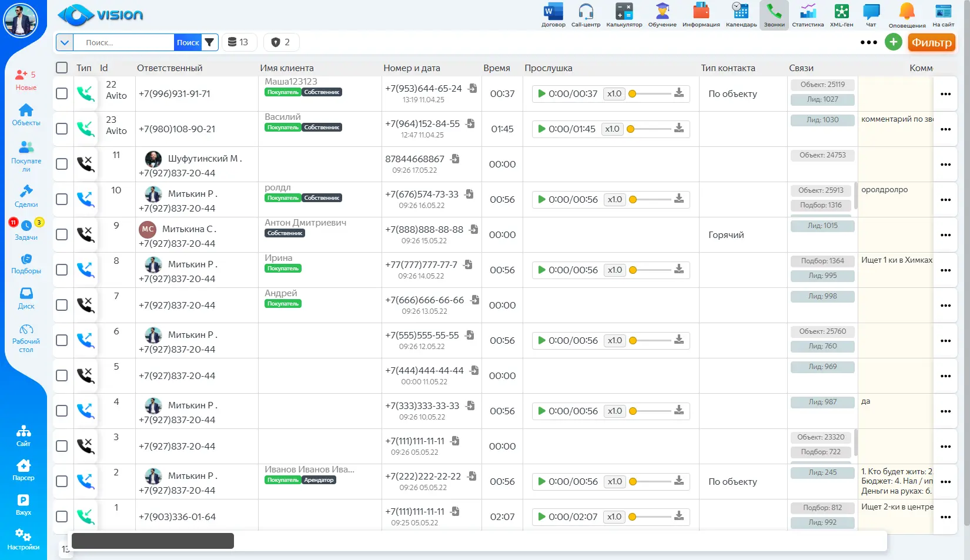Download the recording for call 22

click(x=679, y=93)
